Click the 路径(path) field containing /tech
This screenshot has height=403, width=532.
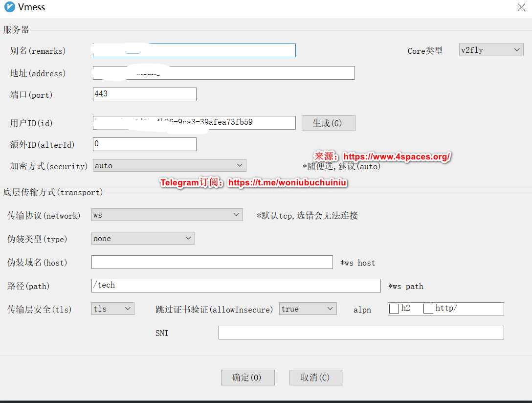pos(236,285)
